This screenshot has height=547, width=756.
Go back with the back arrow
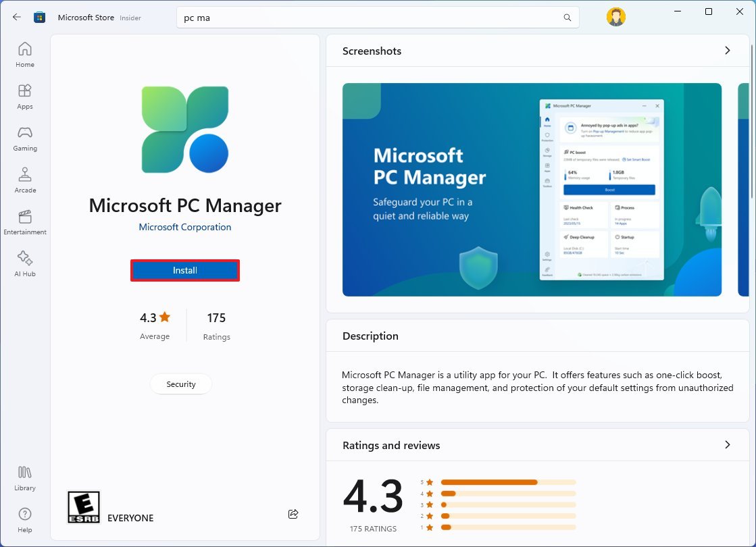click(17, 18)
